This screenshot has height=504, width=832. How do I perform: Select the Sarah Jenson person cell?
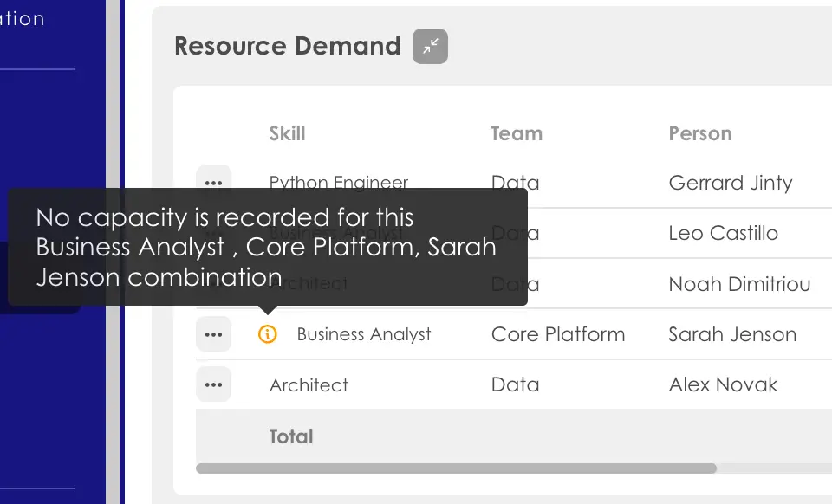[732, 334]
